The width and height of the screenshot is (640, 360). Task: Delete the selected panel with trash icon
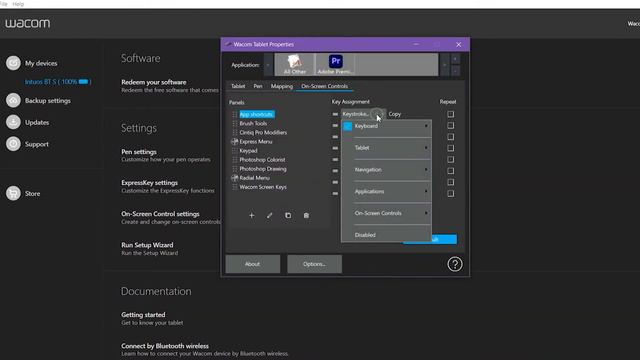(x=306, y=215)
